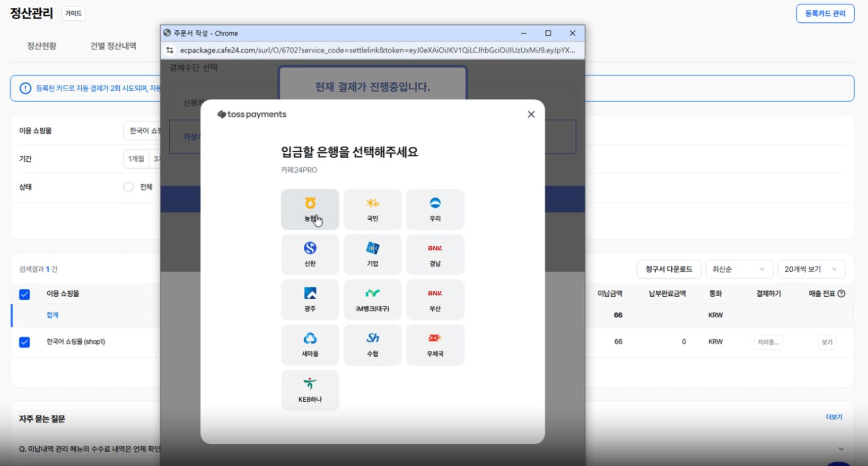Image resolution: width=868 pixels, height=466 pixels.
Task: Pick 광주 bank tile
Action: [x=310, y=300]
